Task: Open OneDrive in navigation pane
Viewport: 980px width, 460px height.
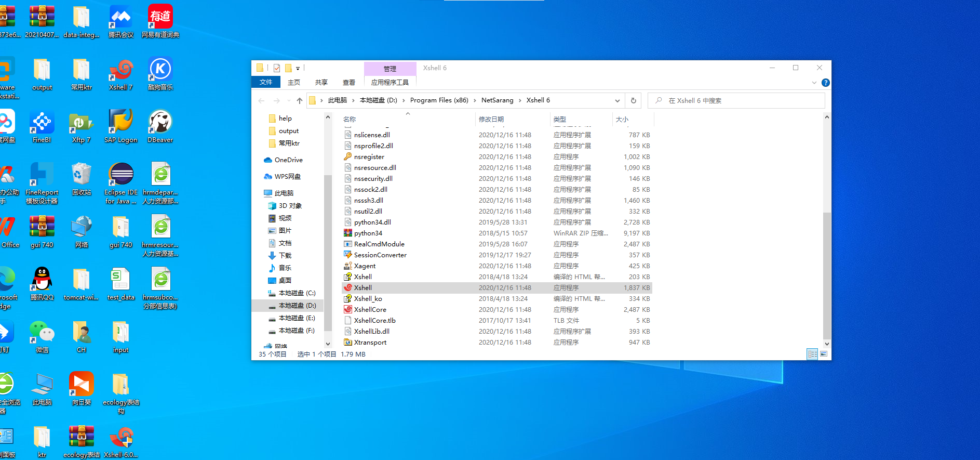Action: (283, 160)
